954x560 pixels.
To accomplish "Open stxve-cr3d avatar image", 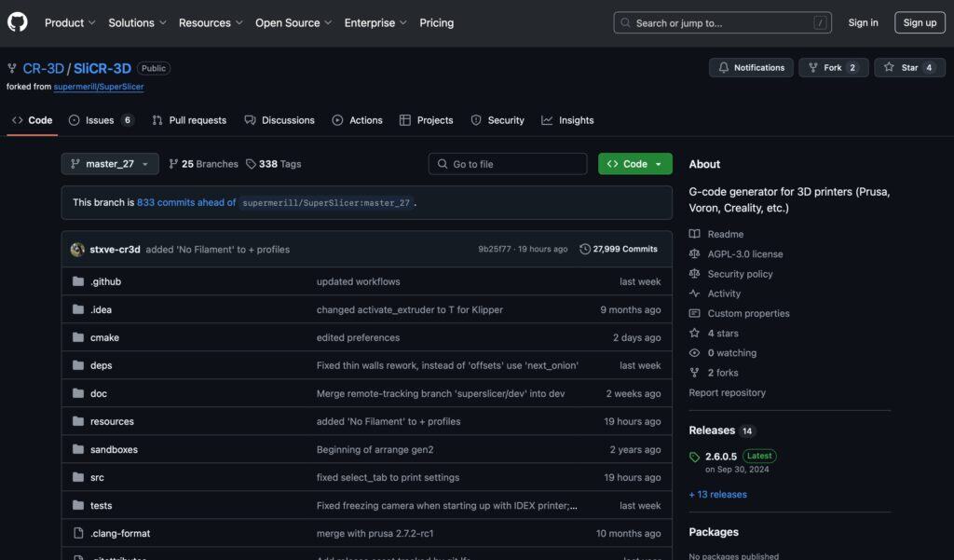I will tap(77, 250).
